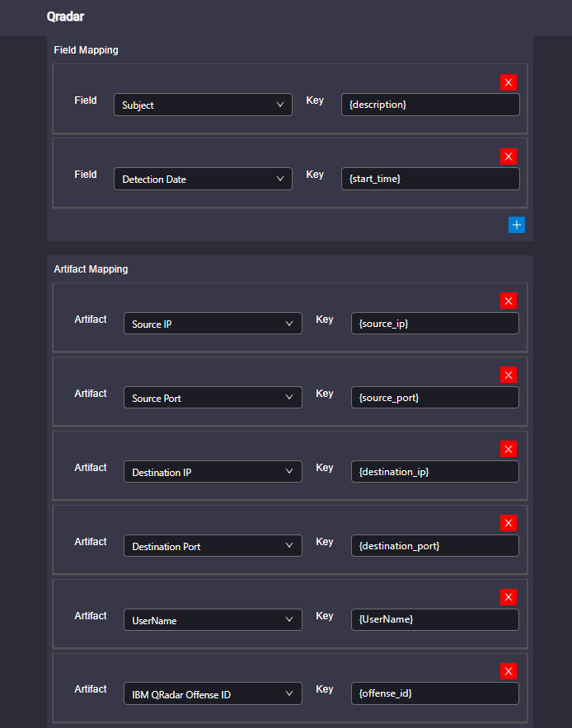The height and width of the screenshot is (728, 572).
Task: Focus the {start_time} key input
Action: 430,179
